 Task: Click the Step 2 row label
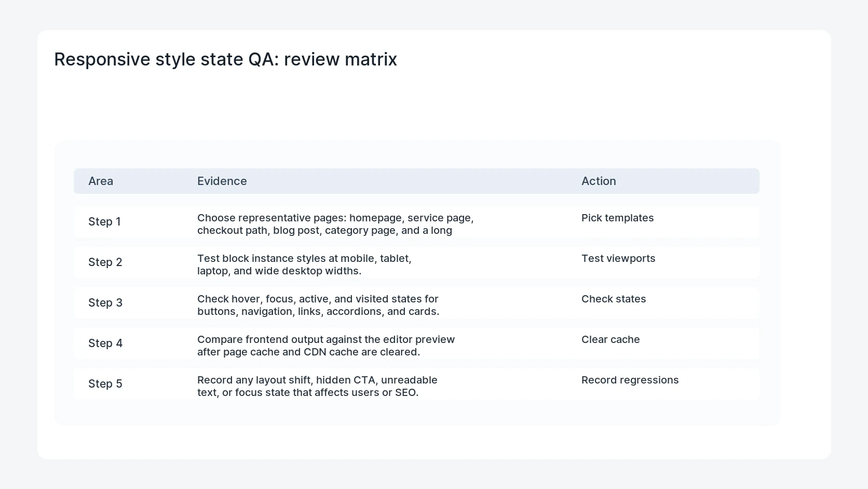pyautogui.click(x=105, y=262)
